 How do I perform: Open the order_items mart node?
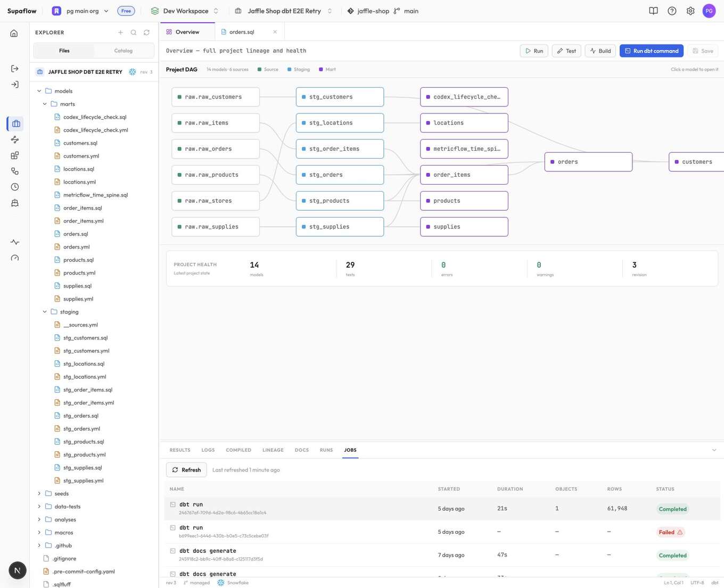click(464, 175)
